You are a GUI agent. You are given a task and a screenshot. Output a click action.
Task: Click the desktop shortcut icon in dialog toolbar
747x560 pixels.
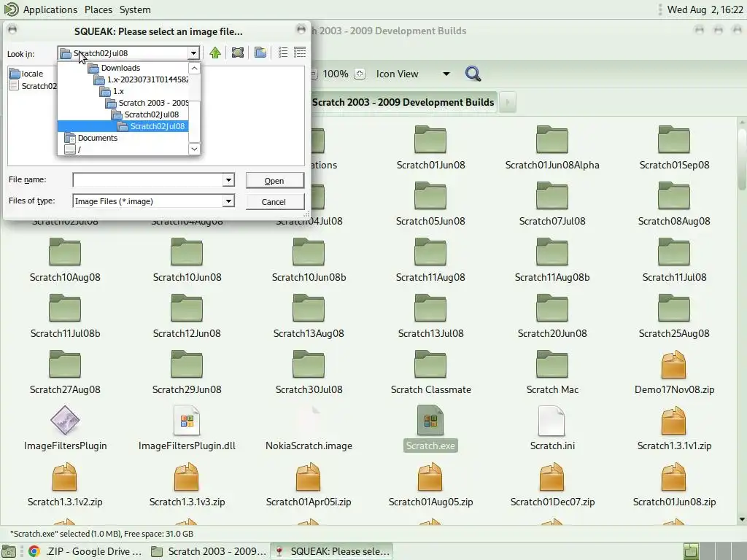238,52
